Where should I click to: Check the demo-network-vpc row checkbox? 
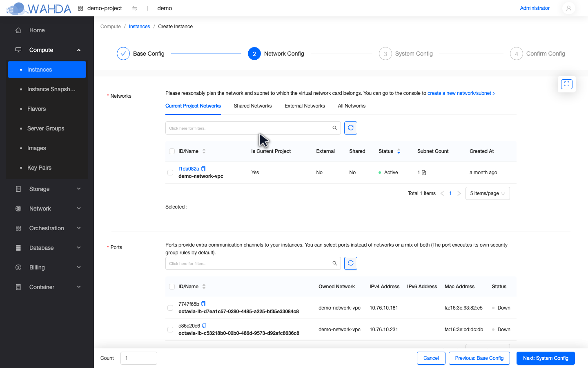tap(170, 173)
